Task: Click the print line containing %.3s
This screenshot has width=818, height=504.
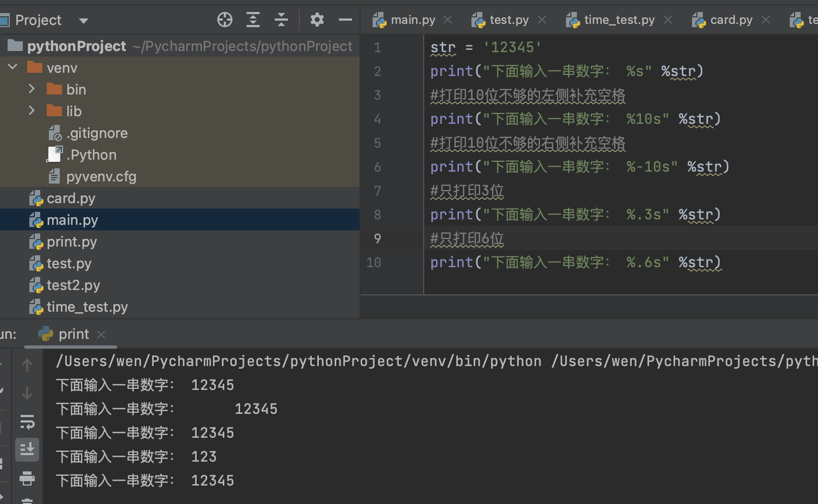Action: tap(576, 215)
